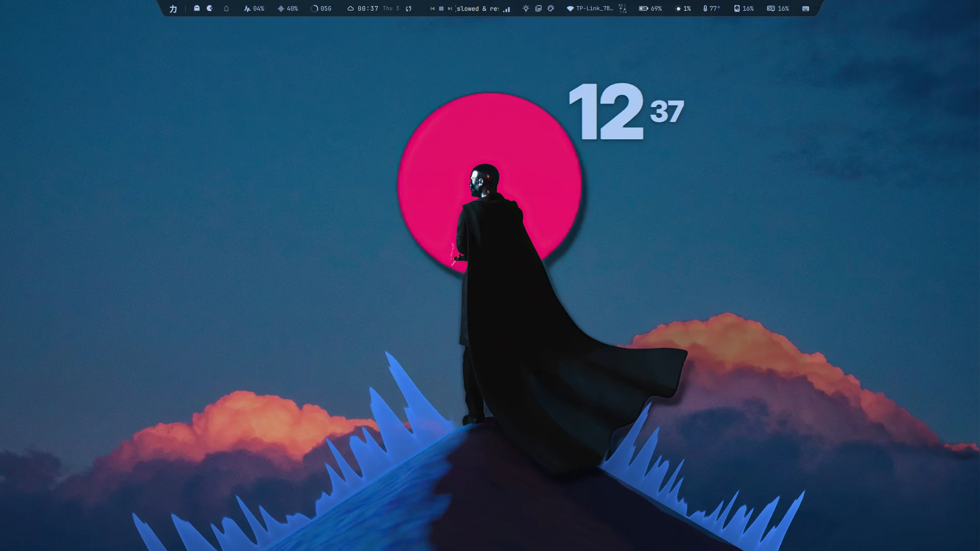
Task: Click the 00:37 clock text
Action: [367, 9]
